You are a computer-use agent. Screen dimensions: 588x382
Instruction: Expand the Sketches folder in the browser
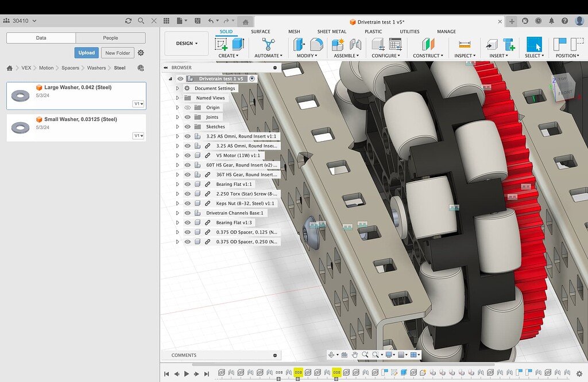click(x=177, y=126)
